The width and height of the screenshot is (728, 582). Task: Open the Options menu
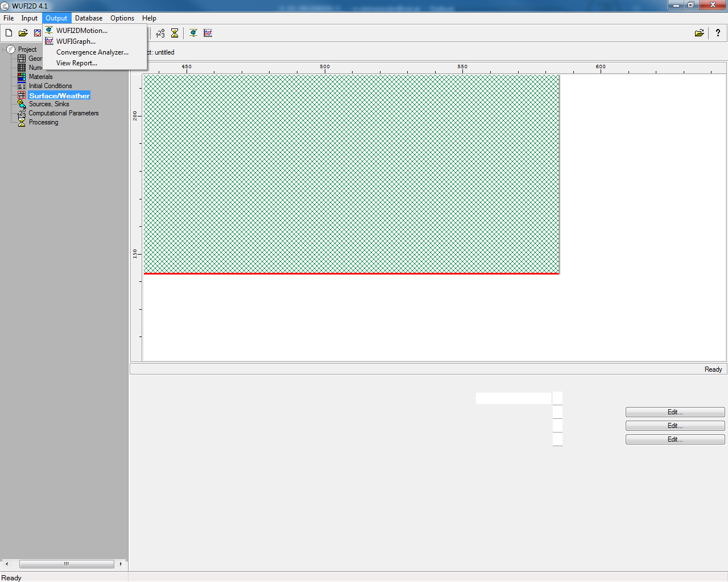[x=122, y=18]
